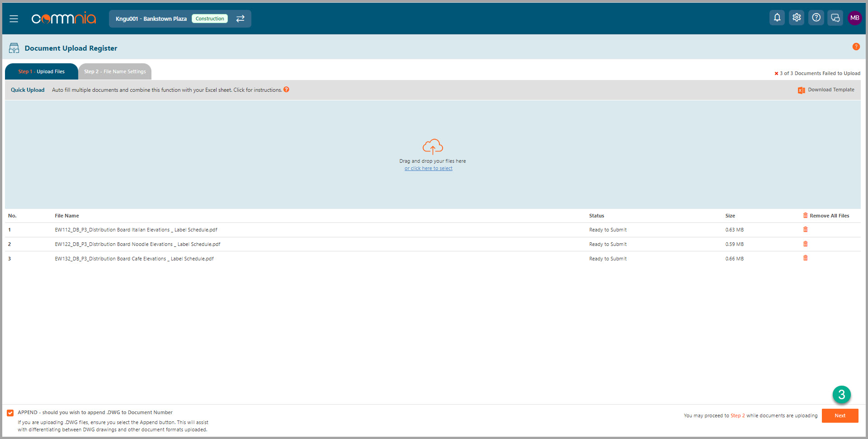
Task: Download the Excel template
Action: tap(826, 90)
